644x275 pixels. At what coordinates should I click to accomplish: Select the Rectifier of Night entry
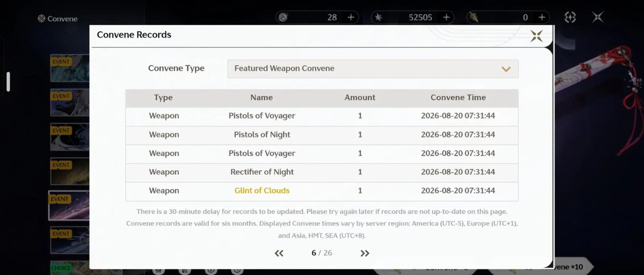262,172
